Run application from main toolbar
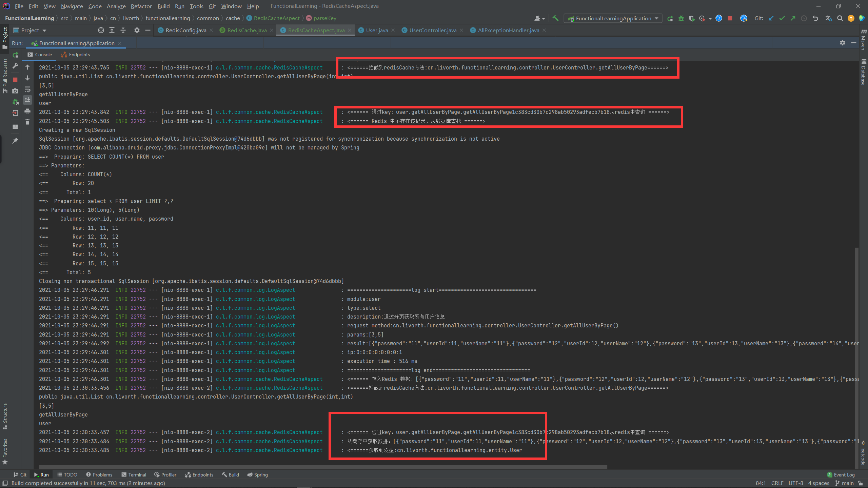Image resolution: width=868 pixels, height=488 pixels. click(x=670, y=18)
